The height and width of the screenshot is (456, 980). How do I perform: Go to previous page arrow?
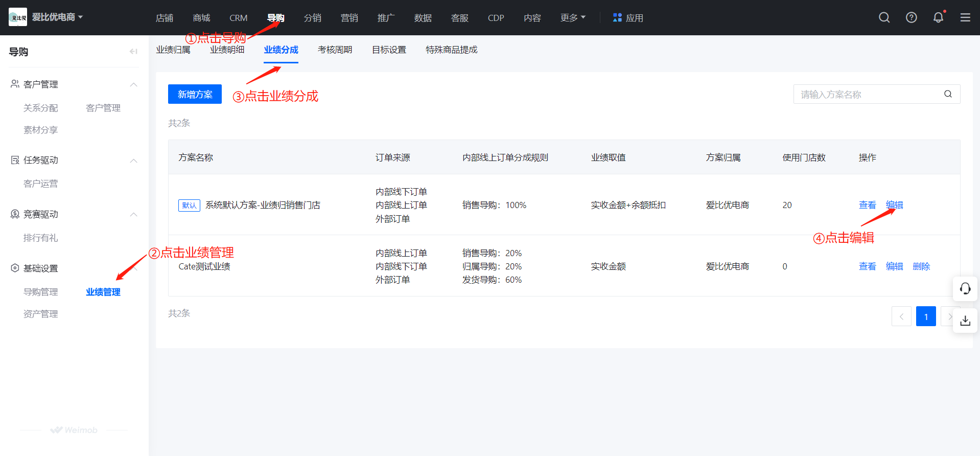coord(901,316)
